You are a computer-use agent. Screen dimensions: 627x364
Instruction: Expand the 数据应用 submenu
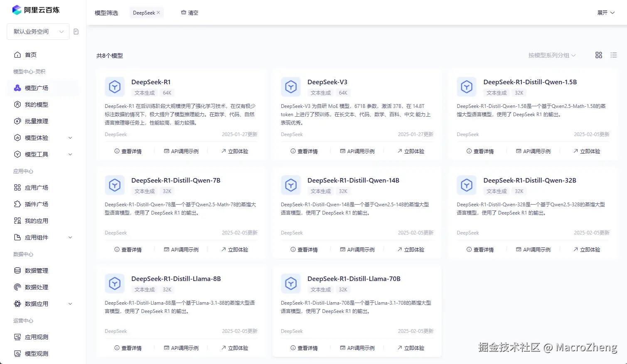click(x=70, y=304)
